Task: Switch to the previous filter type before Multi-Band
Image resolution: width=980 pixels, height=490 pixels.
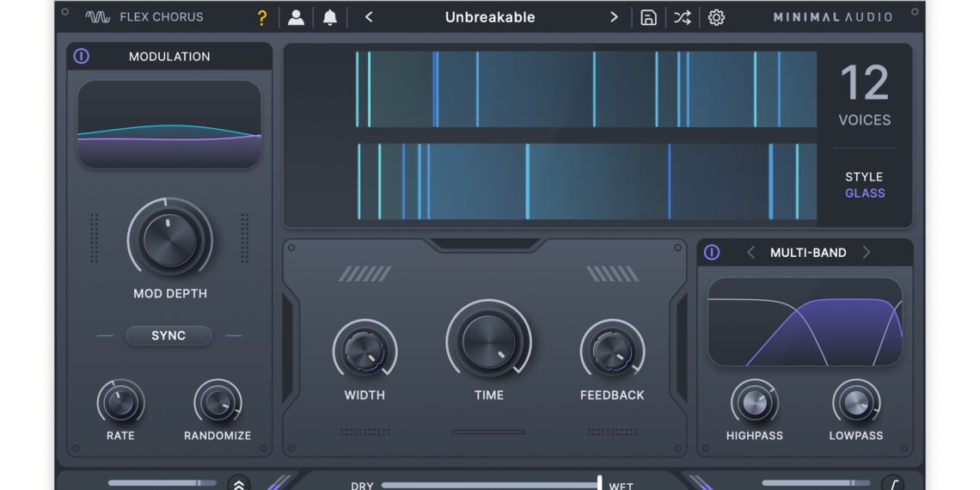Action: 750,253
